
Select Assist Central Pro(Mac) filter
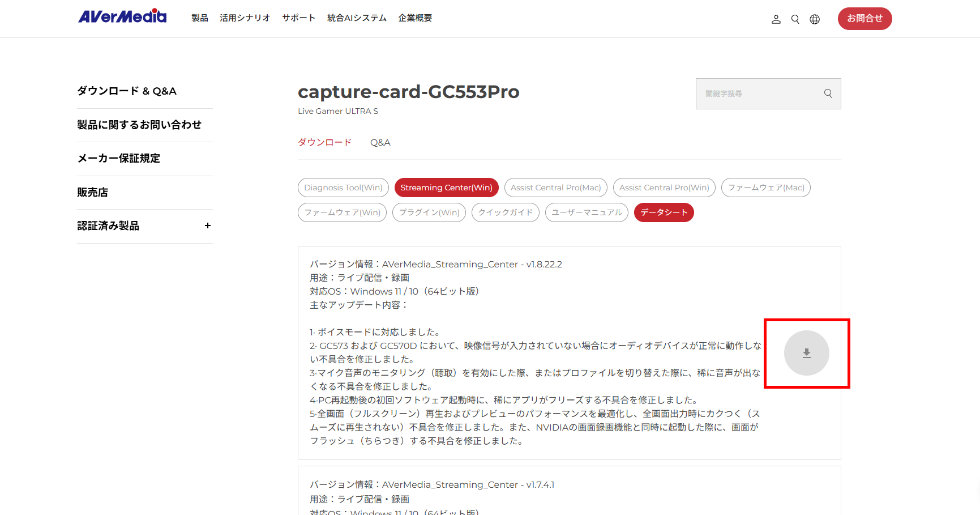pos(556,188)
